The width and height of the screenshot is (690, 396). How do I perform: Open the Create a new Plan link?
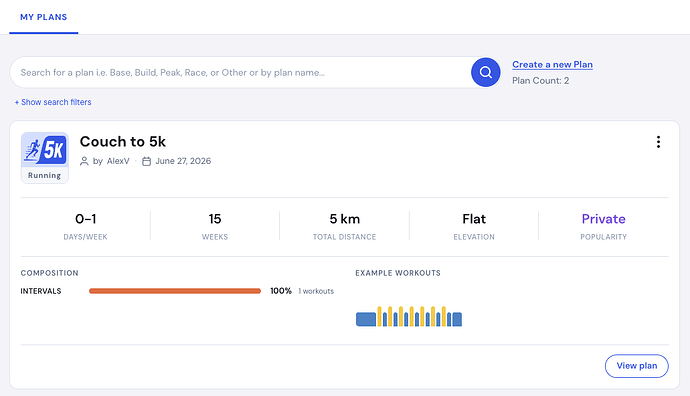(x=552, y=65)
